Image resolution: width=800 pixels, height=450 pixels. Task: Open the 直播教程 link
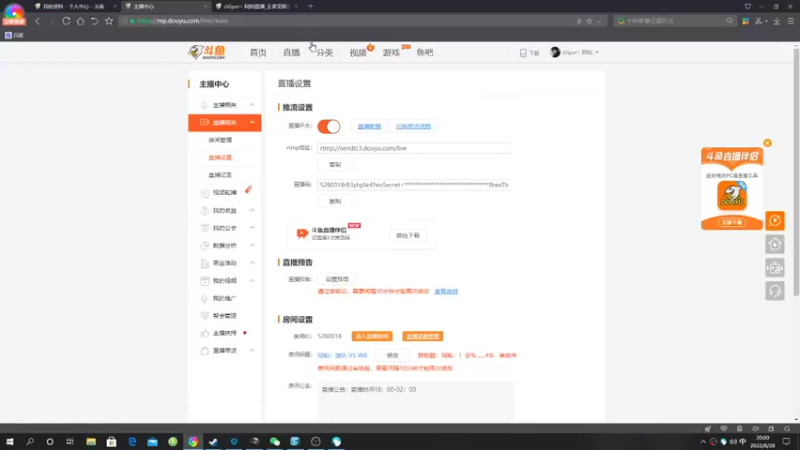click(x=369, y=126)
